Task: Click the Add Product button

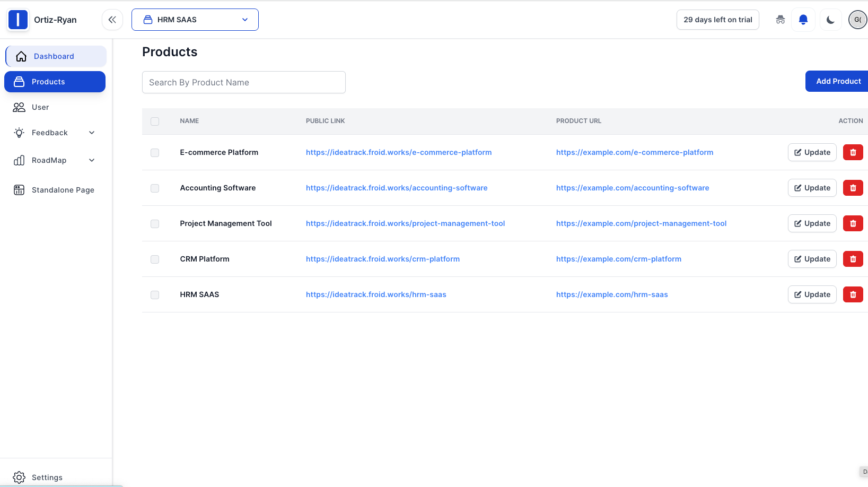Action: [x=838, y=81]
